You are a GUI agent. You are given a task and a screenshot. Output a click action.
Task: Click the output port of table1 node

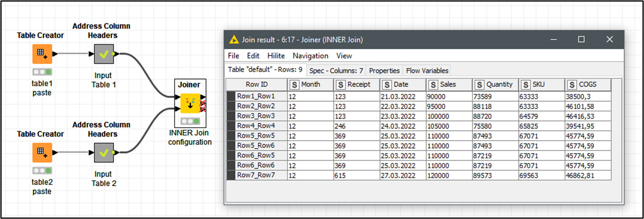click(x=55, y=54)
